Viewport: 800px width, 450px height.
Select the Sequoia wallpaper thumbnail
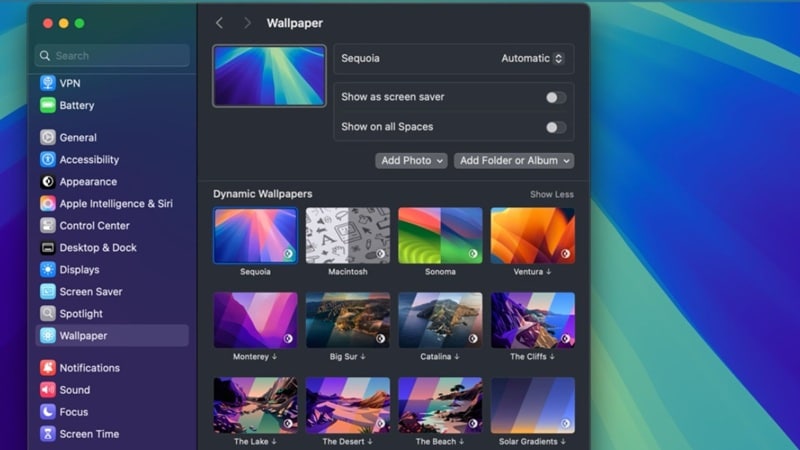(x=255, y=235)
